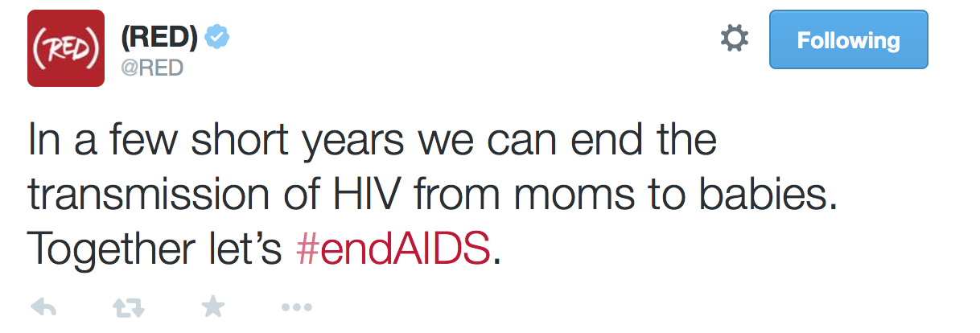Select the tweet line about moms to babies
Screen dimensions: 980x333
[434, 195]
